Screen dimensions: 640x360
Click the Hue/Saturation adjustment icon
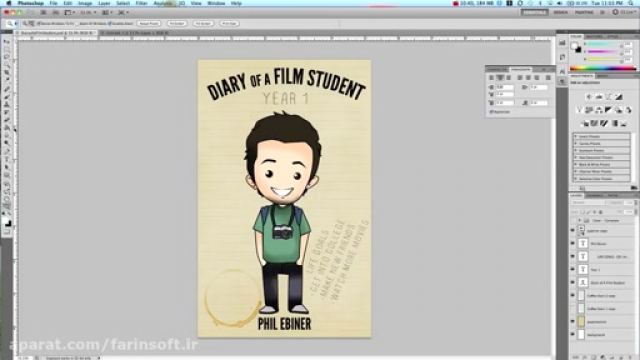tap(589, 110)
